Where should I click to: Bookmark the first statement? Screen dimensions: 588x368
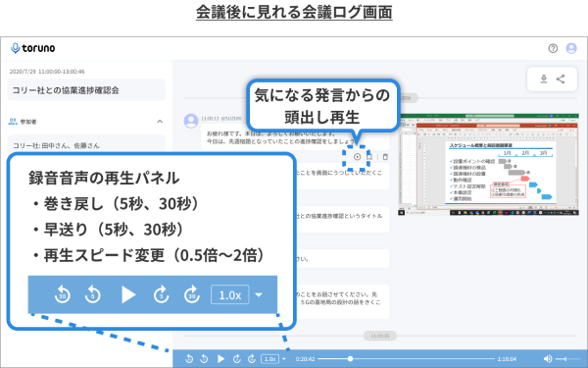point(369,157)
